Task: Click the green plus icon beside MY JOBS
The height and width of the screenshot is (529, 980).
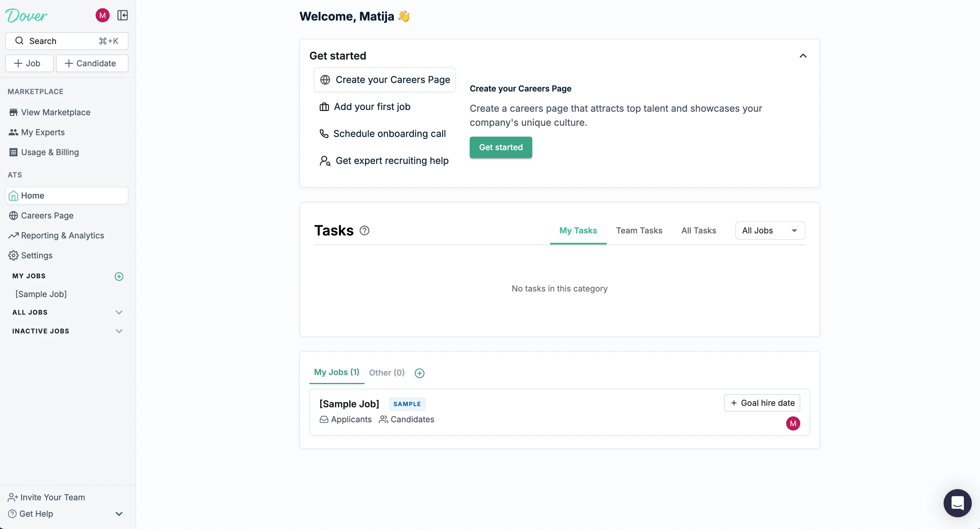Action: (x=119, y=277)
